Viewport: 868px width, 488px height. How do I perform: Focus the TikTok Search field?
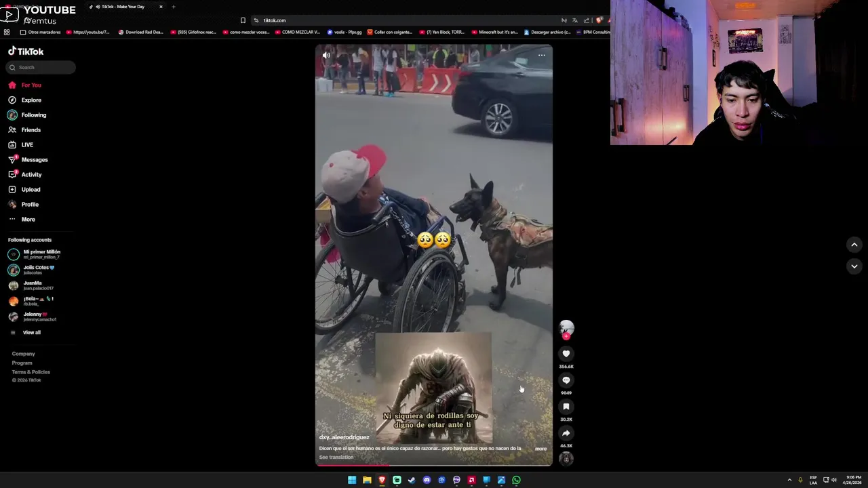click(x=41, y=67)
